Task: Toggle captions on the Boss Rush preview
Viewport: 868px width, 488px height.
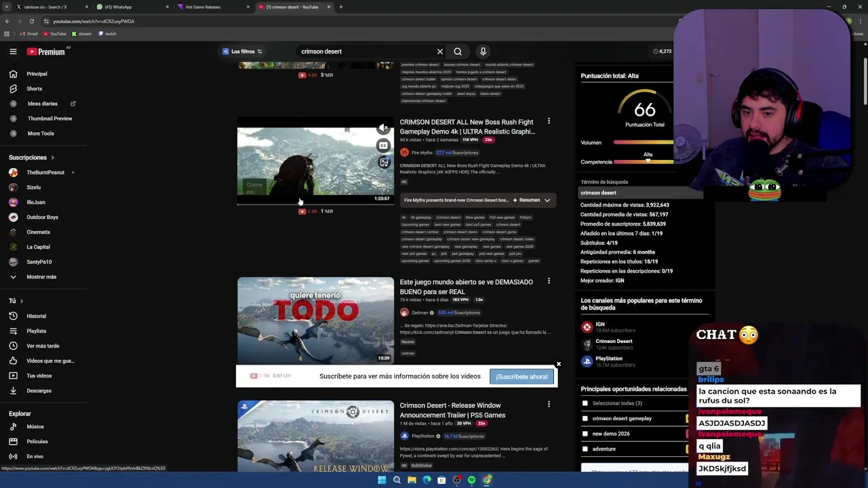Action: (x=384, y=146)
